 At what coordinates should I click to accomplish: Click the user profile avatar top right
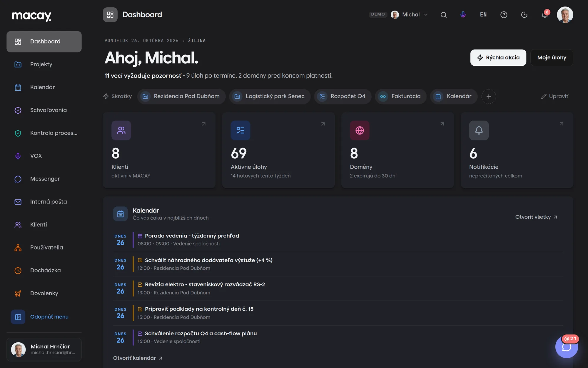pos(565,15)
